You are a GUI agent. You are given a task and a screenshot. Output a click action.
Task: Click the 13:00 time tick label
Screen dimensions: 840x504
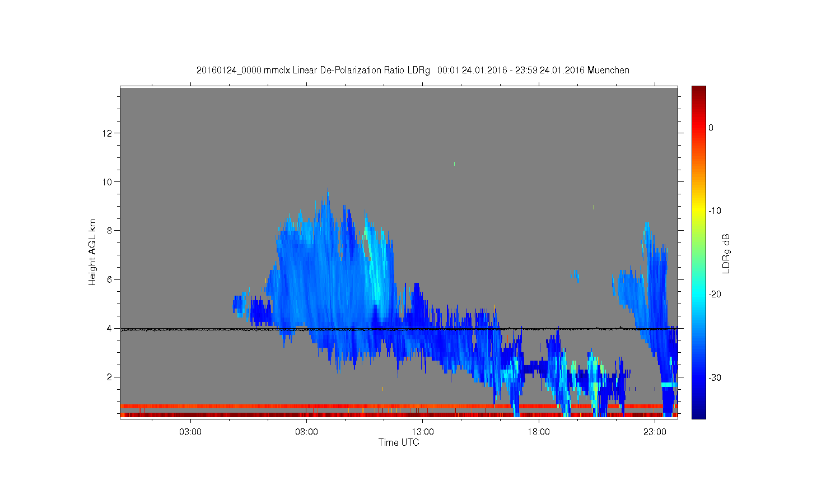pos(423,432)
